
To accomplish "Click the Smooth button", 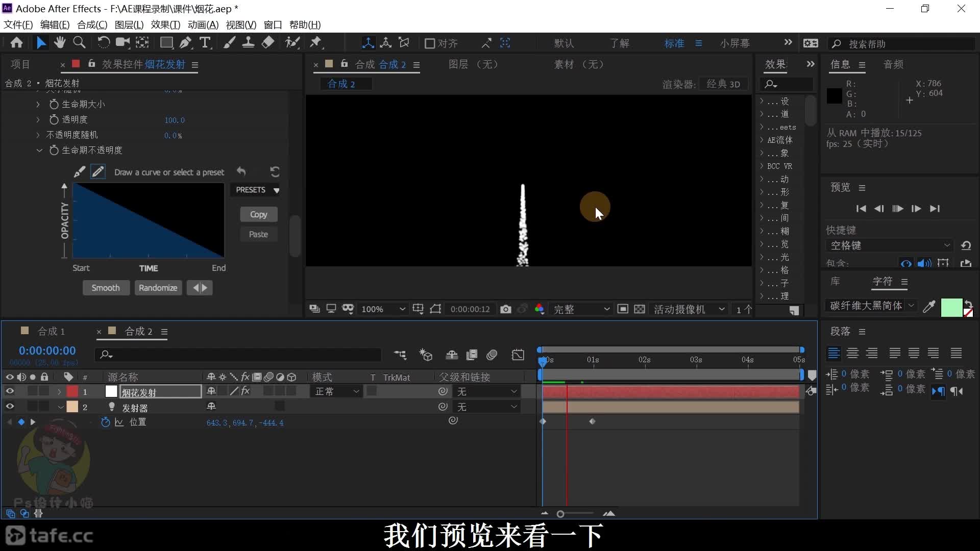I will pos(106,288).
